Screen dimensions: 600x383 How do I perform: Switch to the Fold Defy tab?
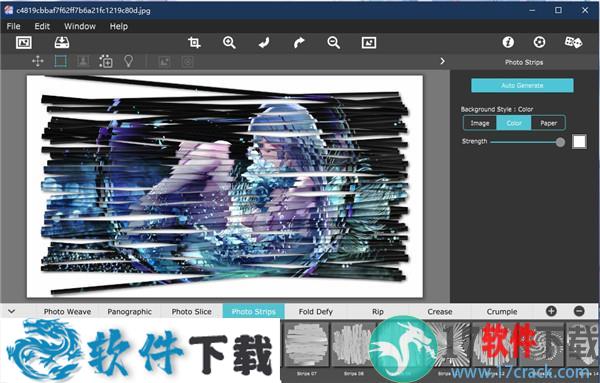[x=315, y=311]
